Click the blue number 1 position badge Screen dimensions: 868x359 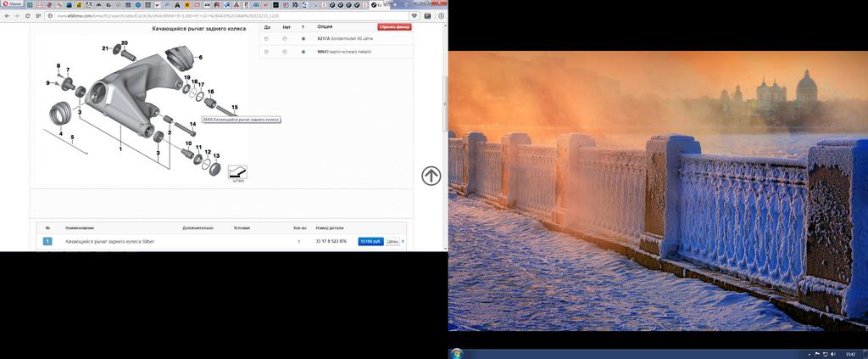[x=47, y=241]
